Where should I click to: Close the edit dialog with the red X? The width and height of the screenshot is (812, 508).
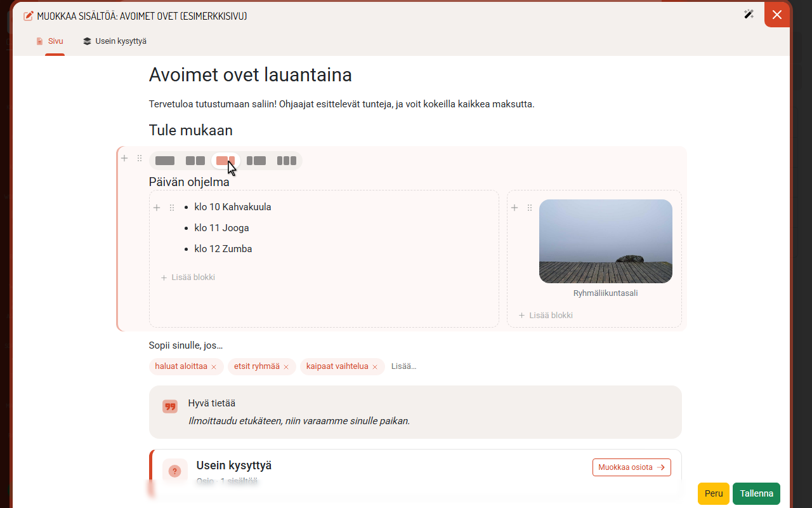777,15
